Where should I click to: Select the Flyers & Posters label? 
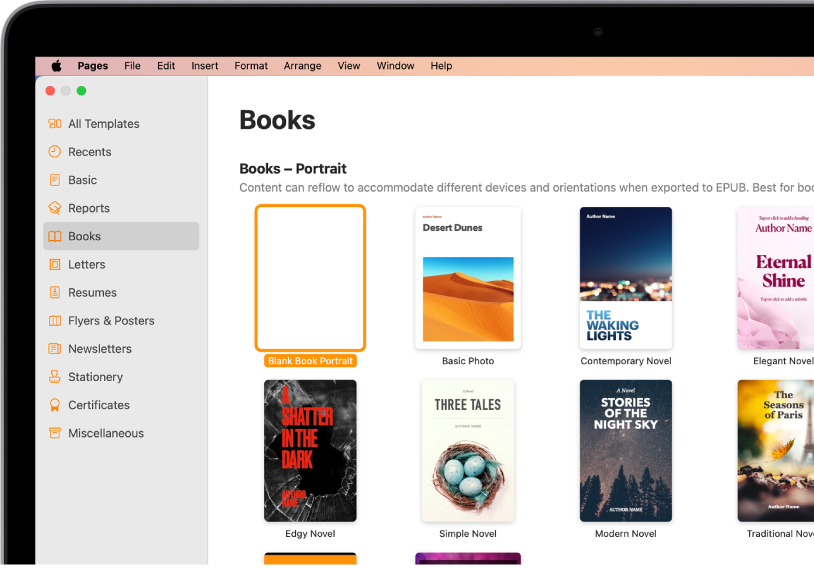coord(111,321)
